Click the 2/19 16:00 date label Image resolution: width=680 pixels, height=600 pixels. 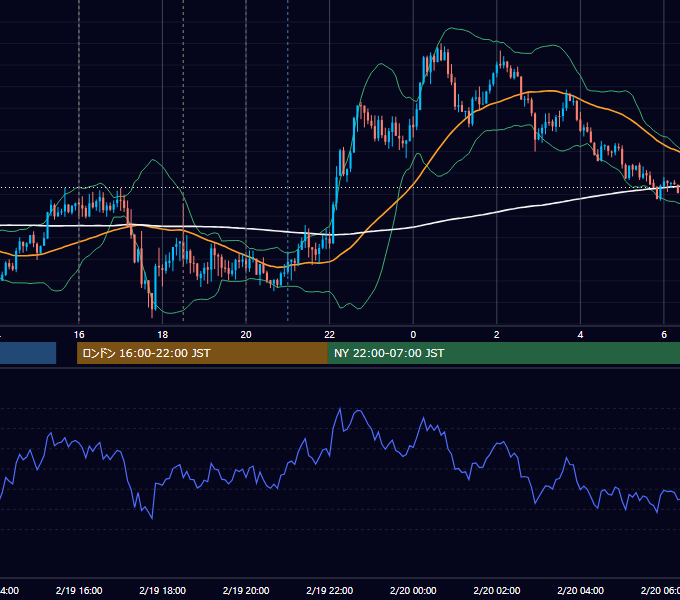tap(79, 590)
